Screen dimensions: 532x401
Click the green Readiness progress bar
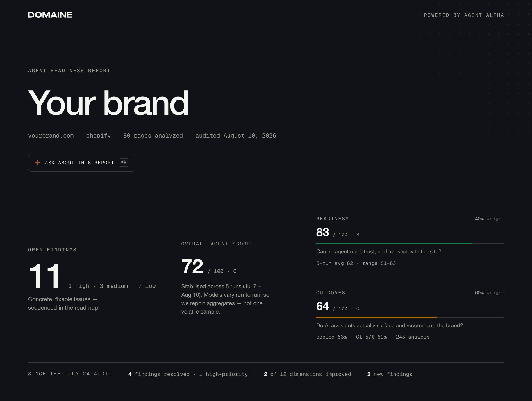(x=394, y=244)
